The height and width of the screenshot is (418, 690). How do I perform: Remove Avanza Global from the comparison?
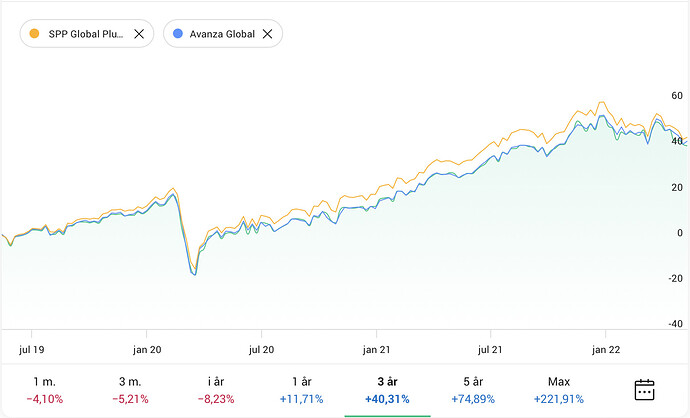point(267,34)
